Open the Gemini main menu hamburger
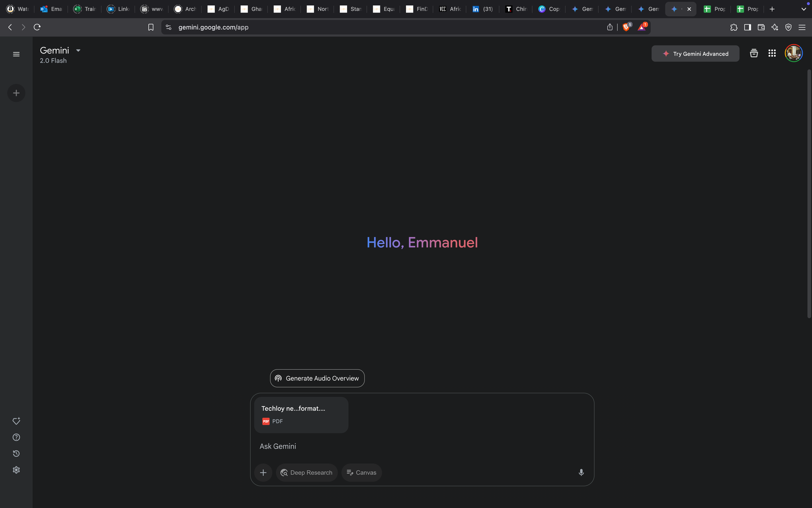Image resolution: width=812 pixels, height=508 pixels. point(16,54)
